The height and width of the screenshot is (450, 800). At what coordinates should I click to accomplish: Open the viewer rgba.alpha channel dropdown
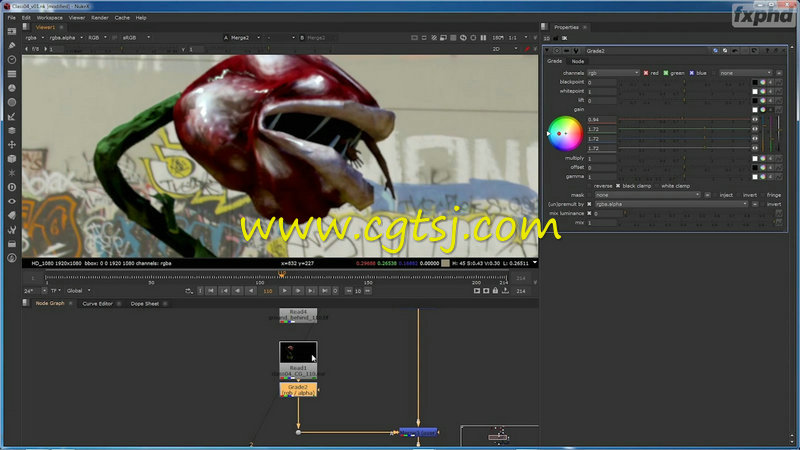point(66,38)
